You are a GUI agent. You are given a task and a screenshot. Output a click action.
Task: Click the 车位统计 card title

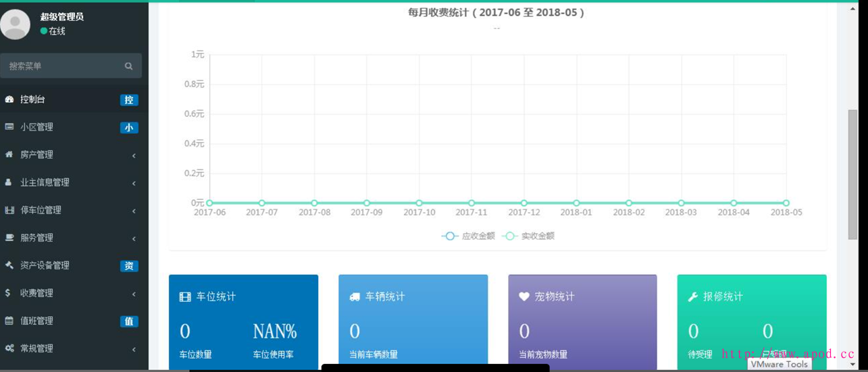click(216, 296)
